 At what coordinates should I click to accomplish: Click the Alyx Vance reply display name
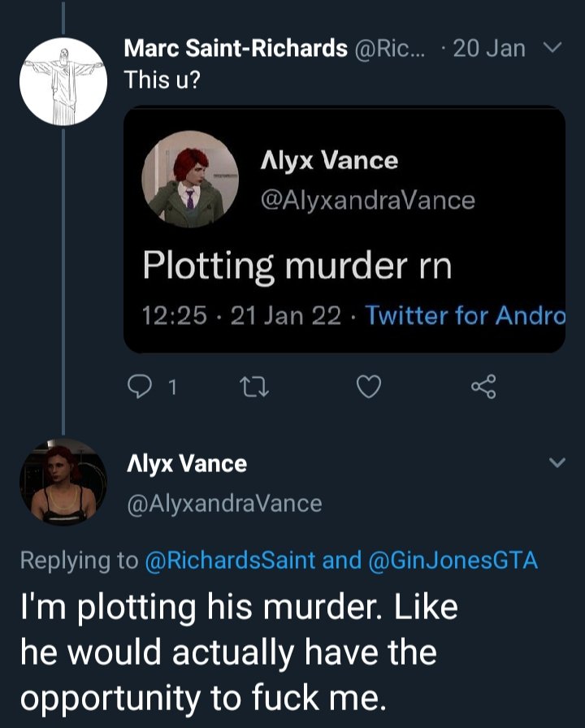click(186, 464)
